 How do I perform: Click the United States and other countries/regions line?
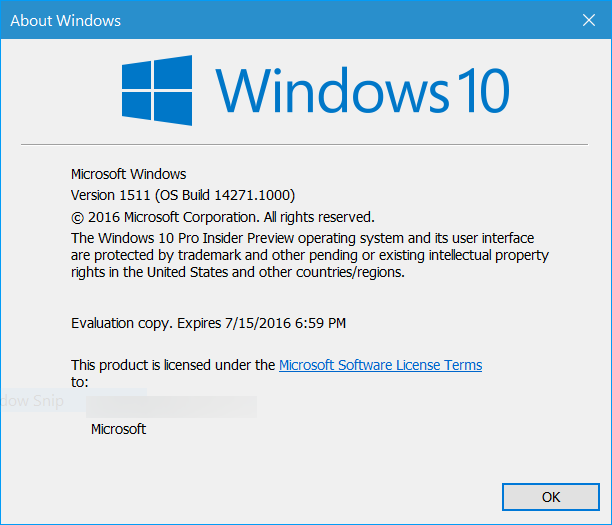coord(237,272)
